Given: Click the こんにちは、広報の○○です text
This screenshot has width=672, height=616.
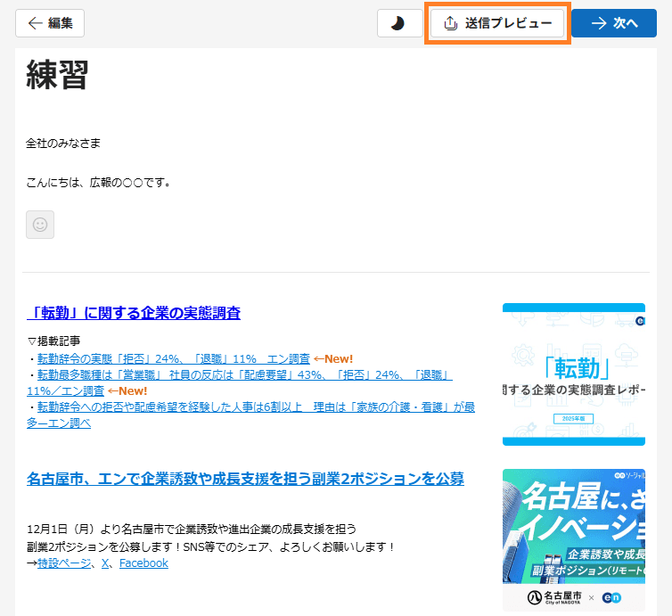Looking at the screenshot, I should click(98, 183).
